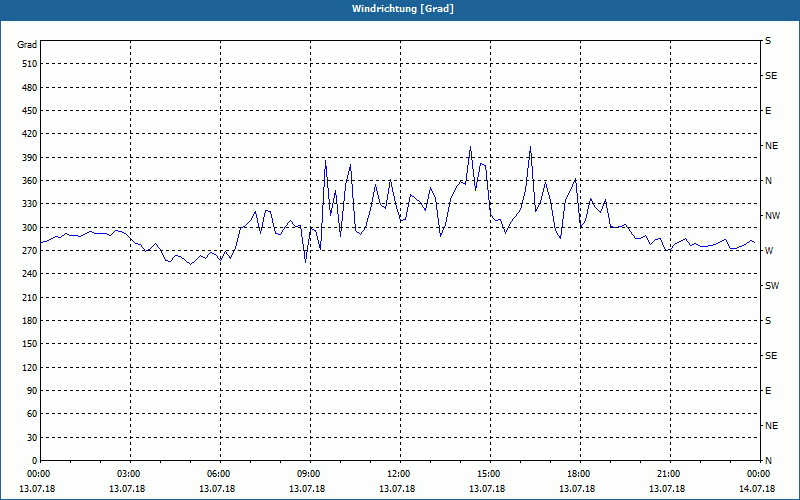800x500 pixels.
Task: Click the 90 degree axis label
Action: [32, 391]
